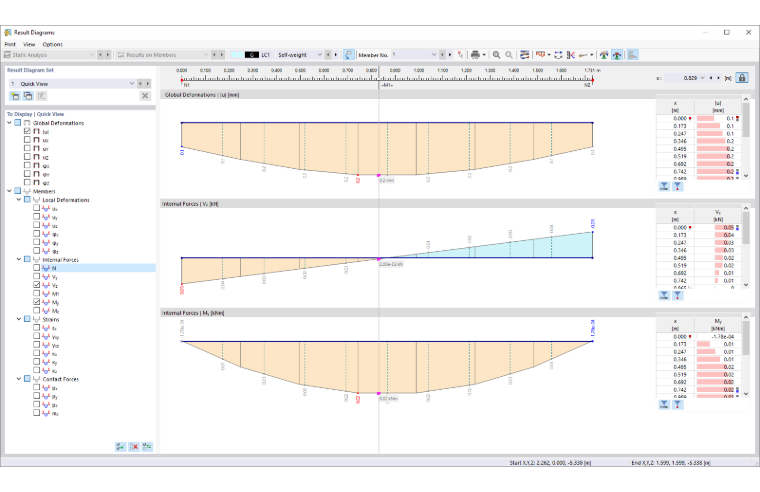Open the View menu
Viewport: 760px width, 492px height.
pos(29,44)
